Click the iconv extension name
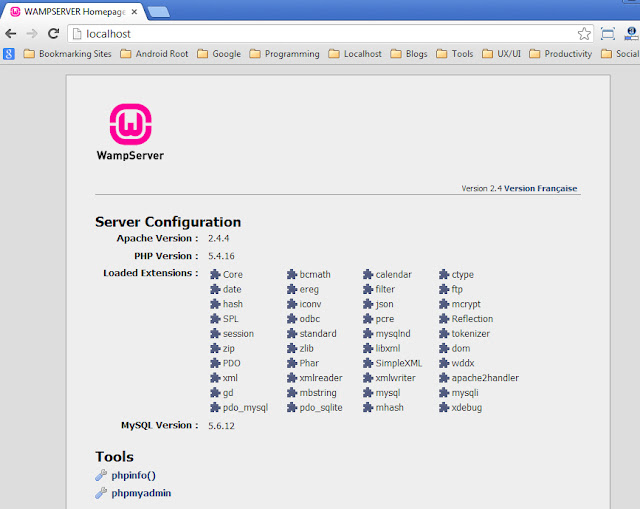This screenshot has height=509, width=640. click(x=310, y=304)
